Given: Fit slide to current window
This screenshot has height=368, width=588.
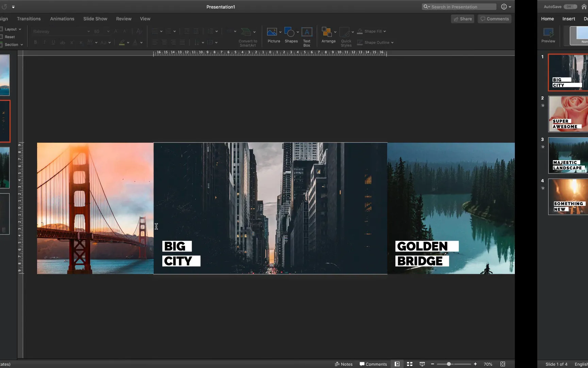Looking at the screenshot, I should pos(503,364).
